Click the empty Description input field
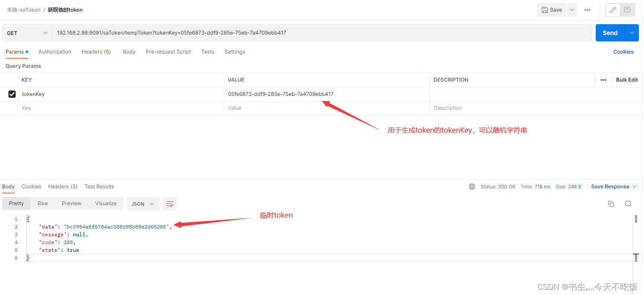The height and width of the screenshot is (295, 644). click(x=536, y=108)
